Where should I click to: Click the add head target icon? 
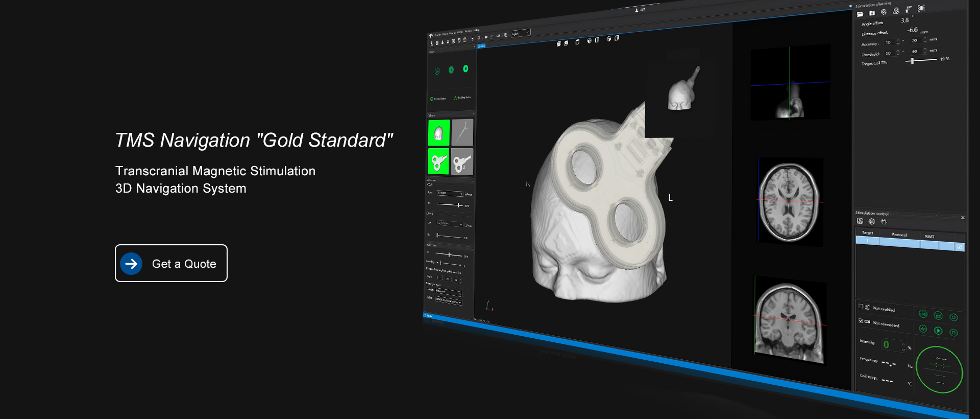[884, 12]
